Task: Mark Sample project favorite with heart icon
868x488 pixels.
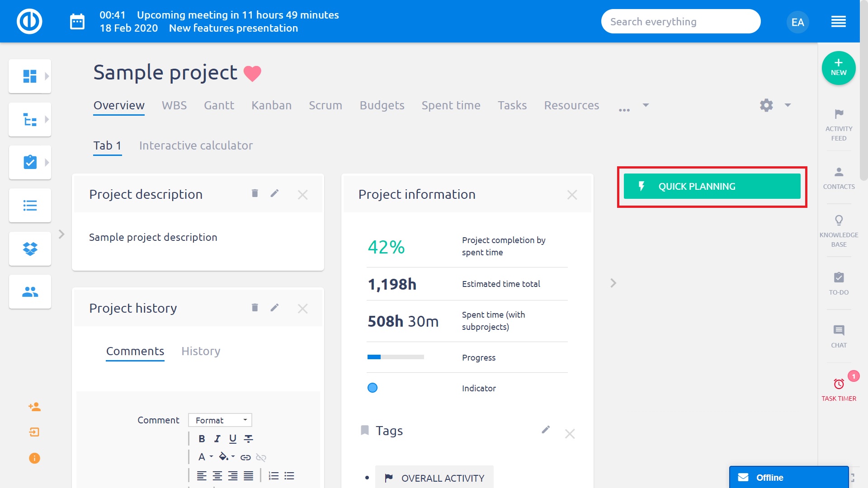Action: (x=252, y=73)
